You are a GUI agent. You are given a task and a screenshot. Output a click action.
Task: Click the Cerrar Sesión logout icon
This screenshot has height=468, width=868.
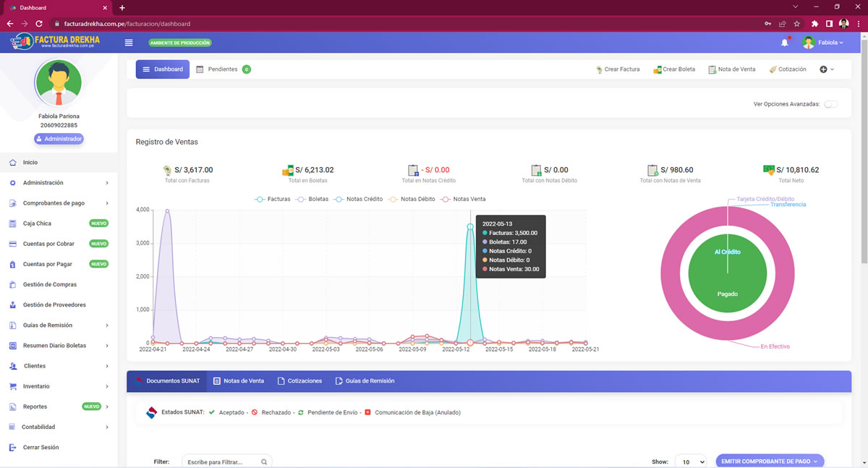12,448
